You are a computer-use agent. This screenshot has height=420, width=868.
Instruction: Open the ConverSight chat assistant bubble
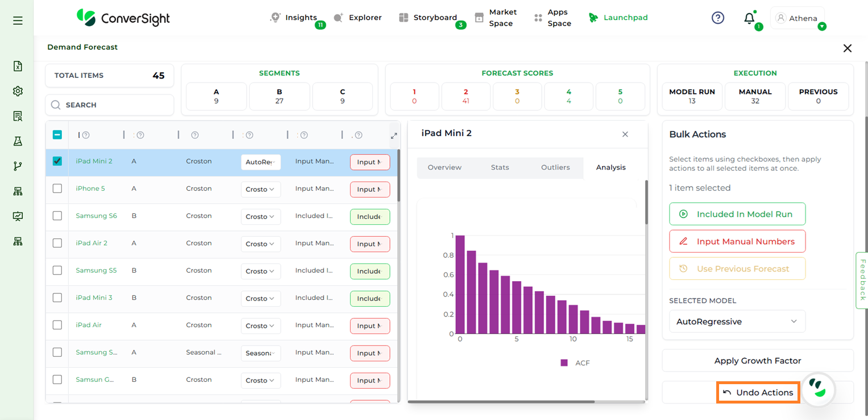[x=818, y=388]
